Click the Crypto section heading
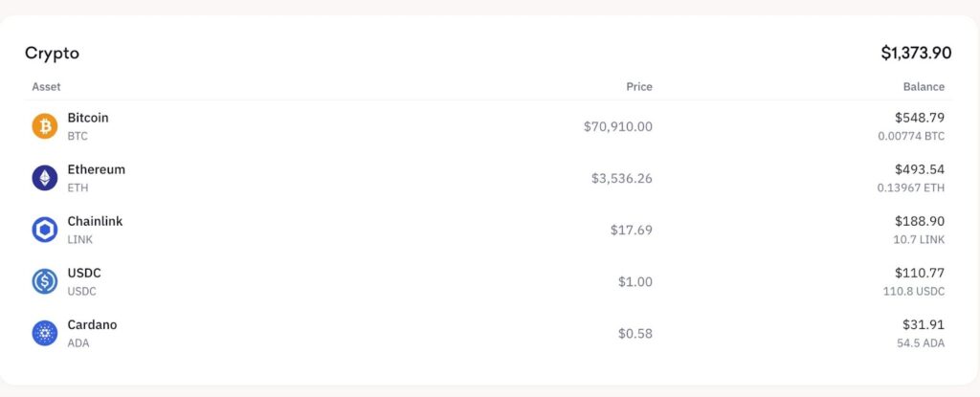 (52, 54)
